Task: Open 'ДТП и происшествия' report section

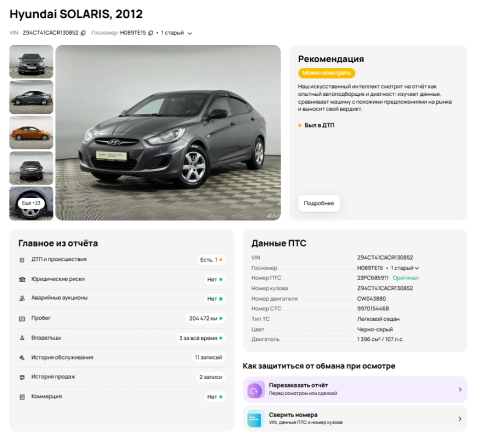Action: point(122,260)
